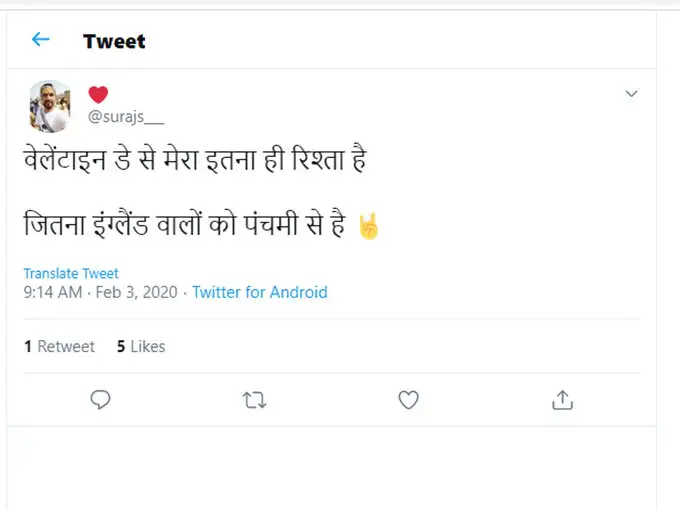Screen dimensions: 680x510
Task: Open the 9:14 AM · Feb 3, 2020 timestamp
Action: tap(100, 292)
